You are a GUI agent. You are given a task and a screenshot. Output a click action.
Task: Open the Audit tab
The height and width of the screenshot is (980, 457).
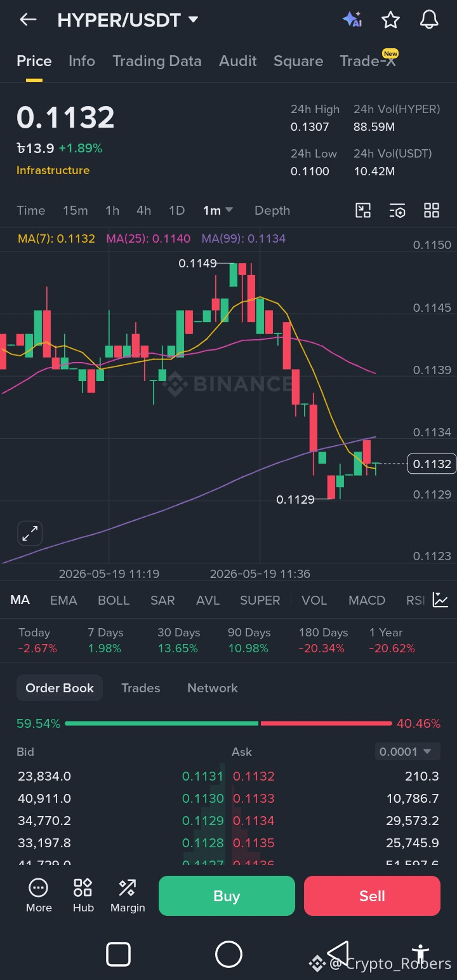point(238,61)
